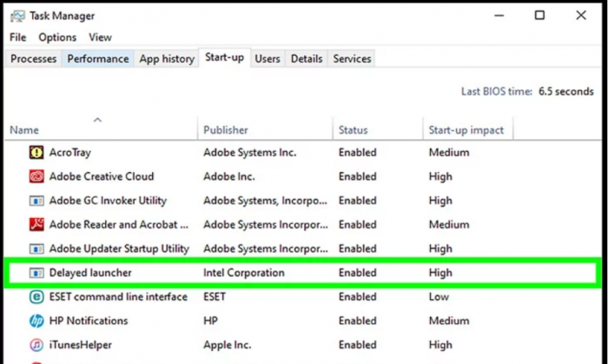This screenshot has width=608, height=364.
Task: Sort by Start-up impact column header
Action: coord(466,130)
